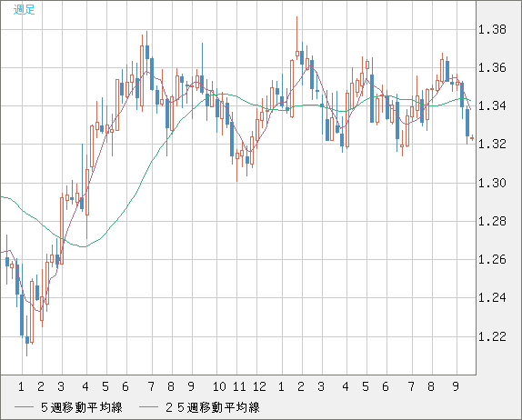Click the 5週移動平均線 legend label
The height and width of the screenshot is (420, 522).
coord(82,407)
